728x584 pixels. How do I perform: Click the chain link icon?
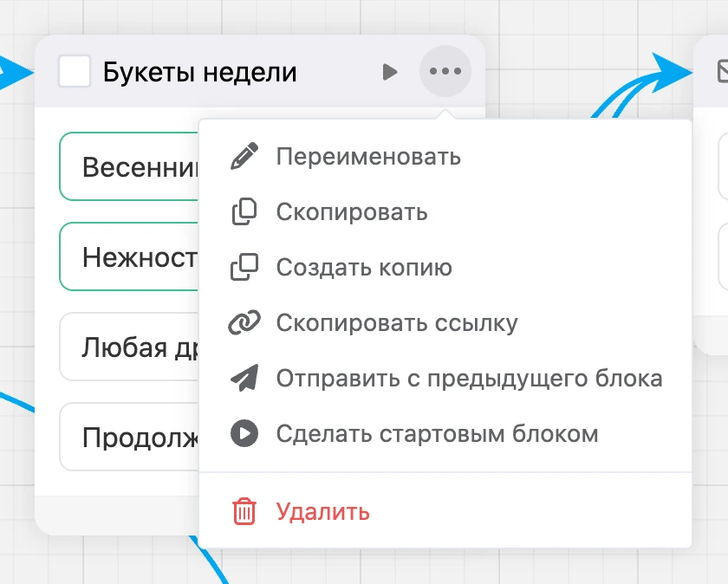click(244, 322)
